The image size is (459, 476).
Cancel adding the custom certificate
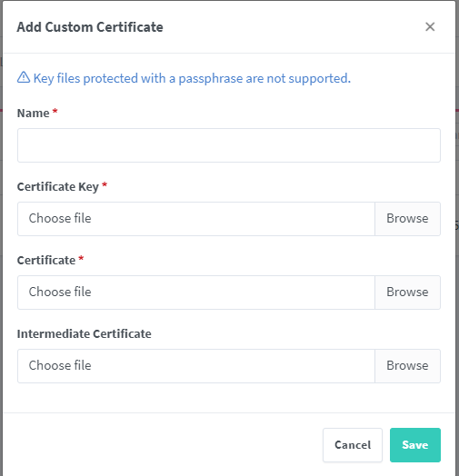tap(353, 445)
